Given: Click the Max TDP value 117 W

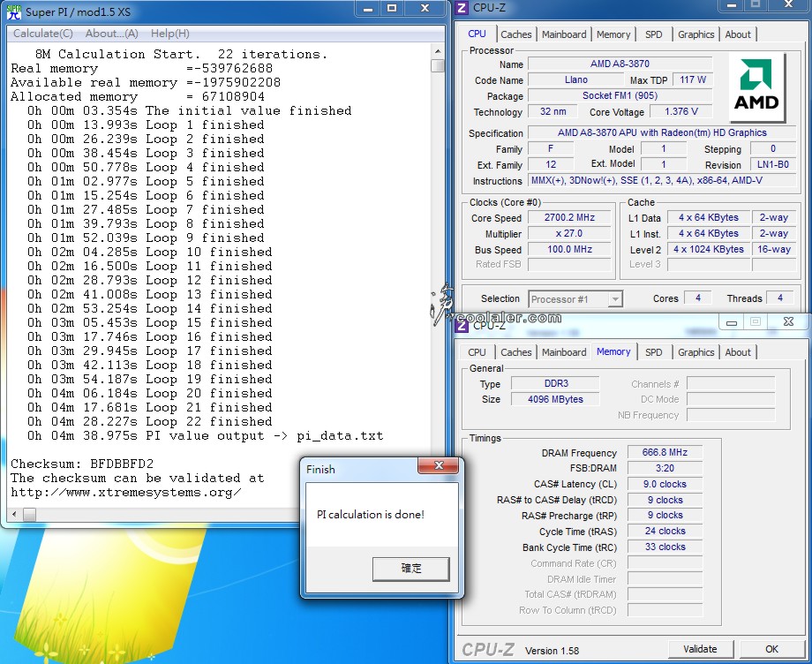Looking at the screenshot, I should (692, 79).
